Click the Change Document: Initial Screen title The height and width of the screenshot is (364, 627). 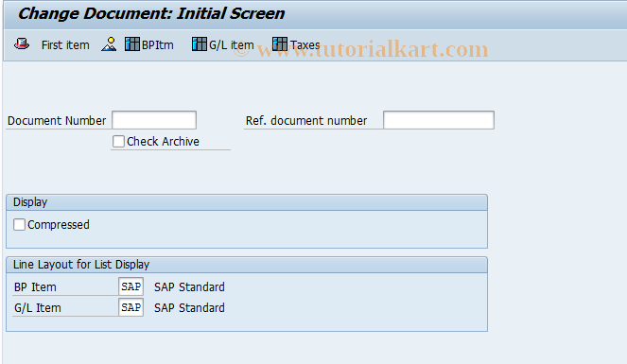tap(151, 13)
